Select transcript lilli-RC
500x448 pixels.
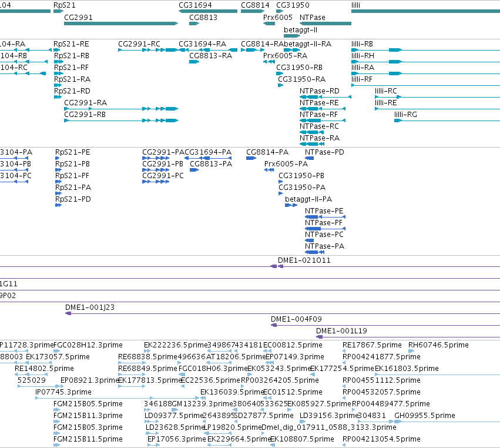coord(386,91)
